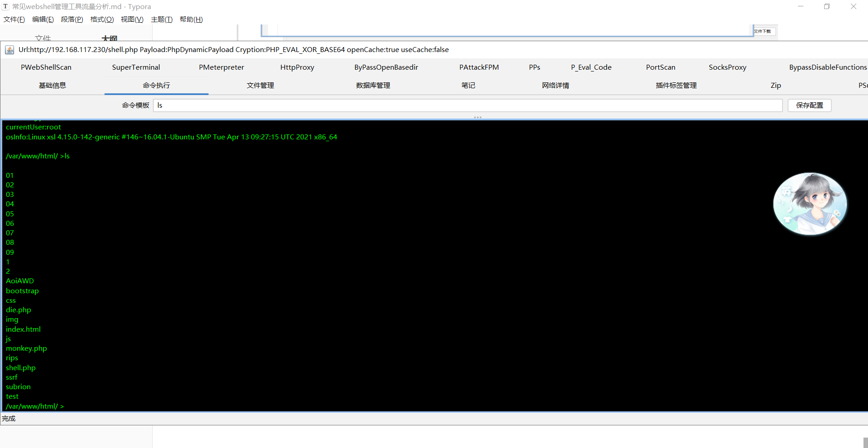The image size is (868, 448).
Task: Open the 文件(F) menu
Action: point(14,19)
